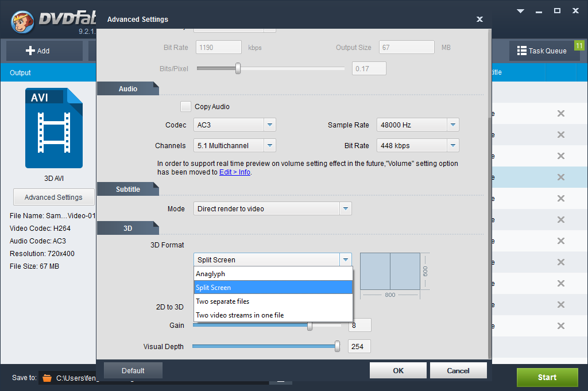Remove the second title row with X

click(560, 134)
